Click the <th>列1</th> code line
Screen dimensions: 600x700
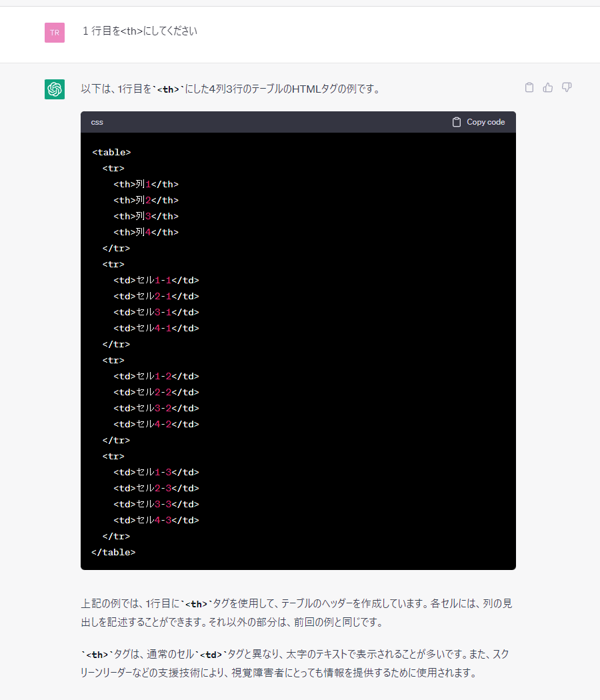(x=146, y=185)
